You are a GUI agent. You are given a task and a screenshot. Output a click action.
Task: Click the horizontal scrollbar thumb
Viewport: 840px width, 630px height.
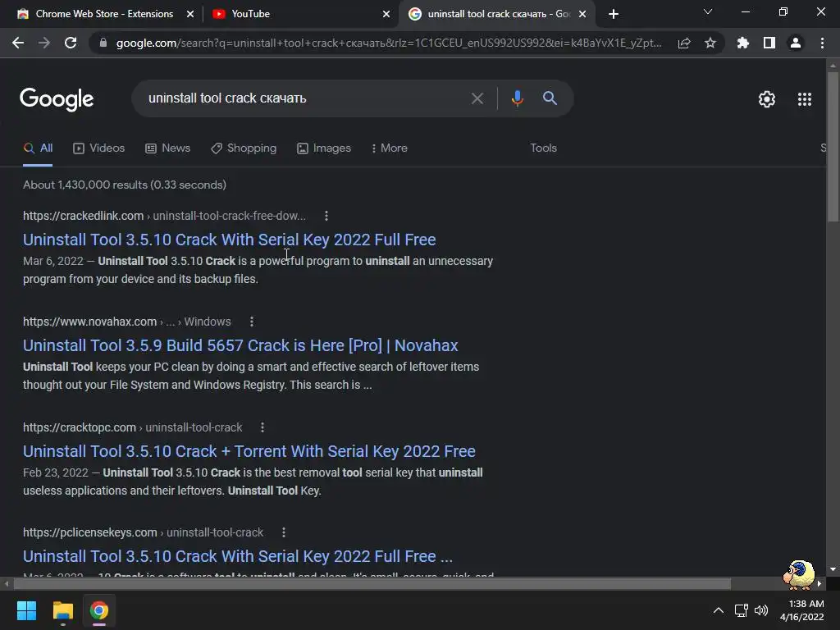tap(372, 583)
